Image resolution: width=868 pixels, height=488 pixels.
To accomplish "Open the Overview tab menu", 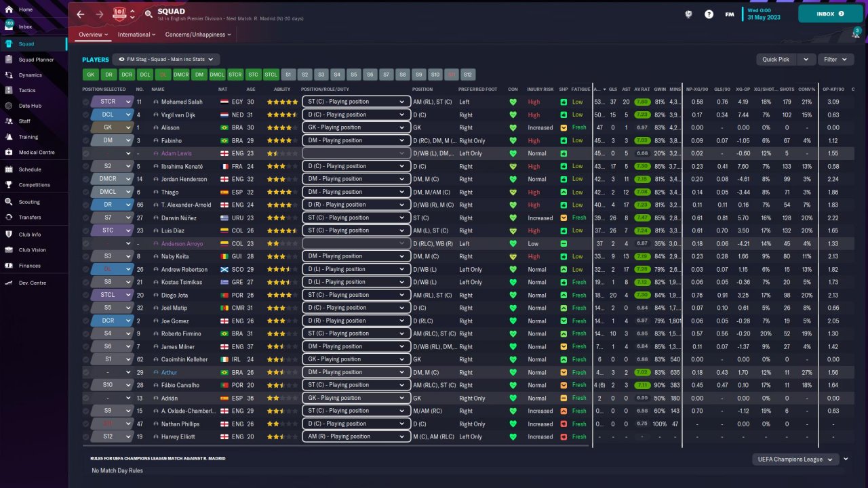I will (x=94, y=35).
